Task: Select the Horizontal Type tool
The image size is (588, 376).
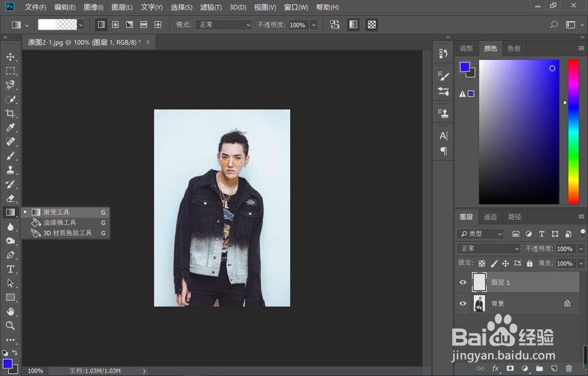Action: [x=10, y=269]
